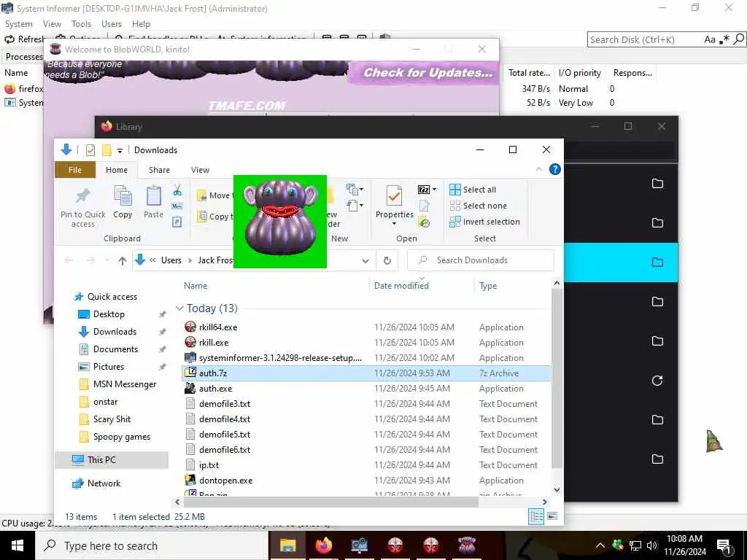Screen dimensions: 747x560
Task: Click the Paste shortcut icon in Clipboard group
Action: (177, 222)
